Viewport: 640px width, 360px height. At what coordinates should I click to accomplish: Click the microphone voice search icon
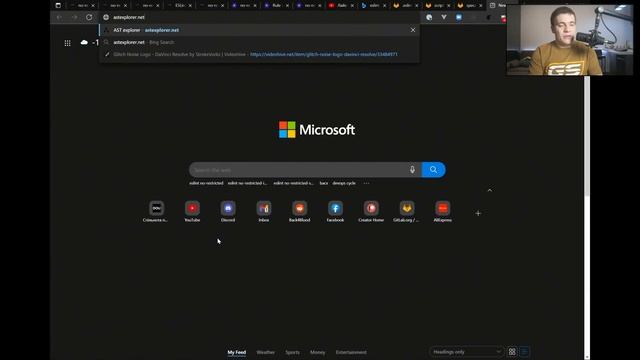click(412, 170)
